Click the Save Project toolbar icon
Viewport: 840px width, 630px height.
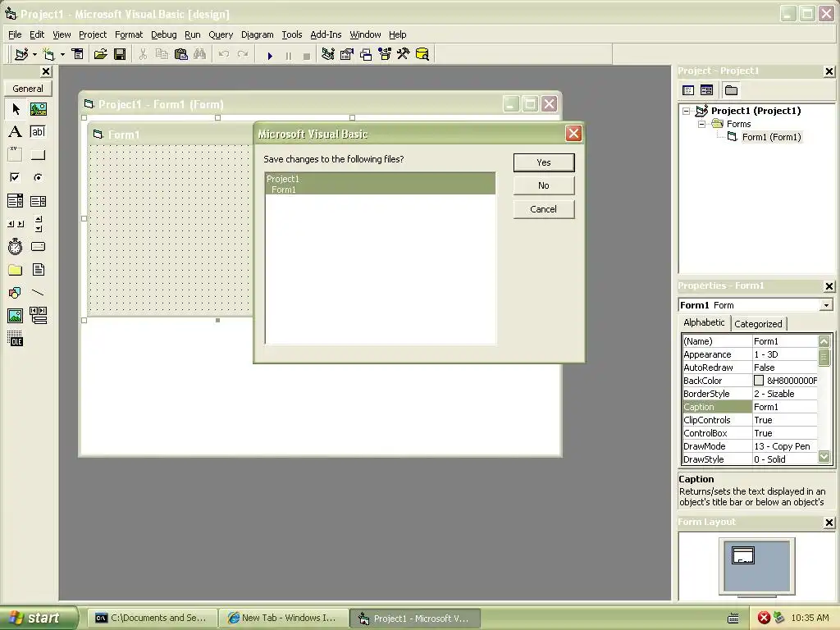(x=120, y=54)
